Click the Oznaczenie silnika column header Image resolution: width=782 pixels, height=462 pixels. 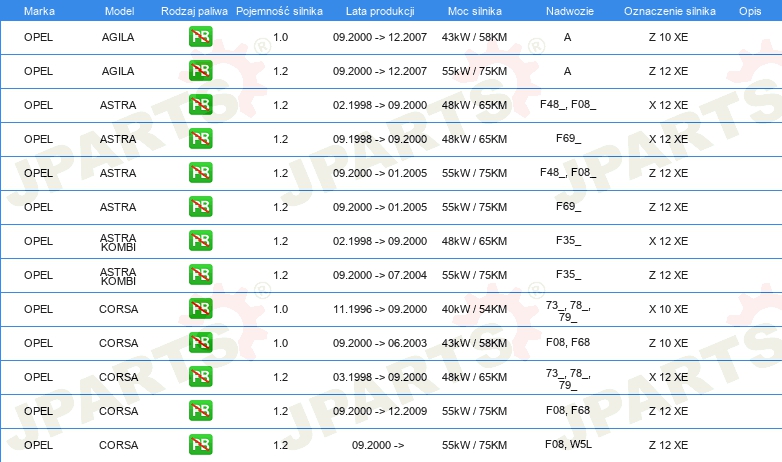[669, 11]
